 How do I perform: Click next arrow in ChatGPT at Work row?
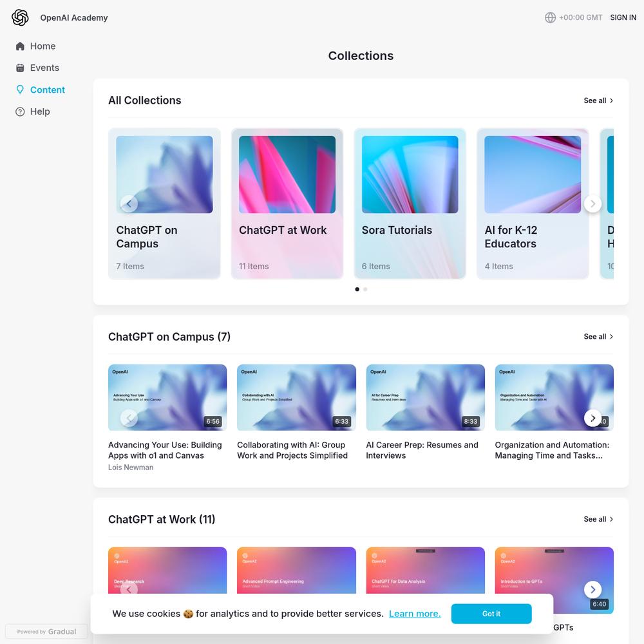pos(592,589)
